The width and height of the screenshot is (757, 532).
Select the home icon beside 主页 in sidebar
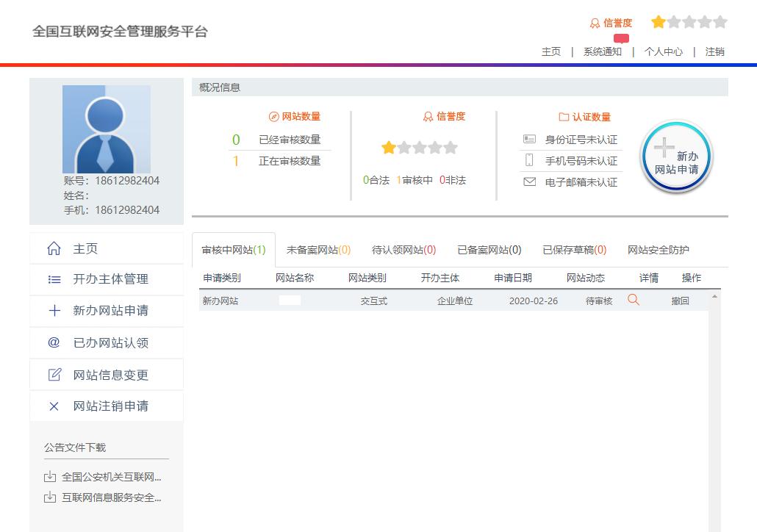[x=54, y=248]
